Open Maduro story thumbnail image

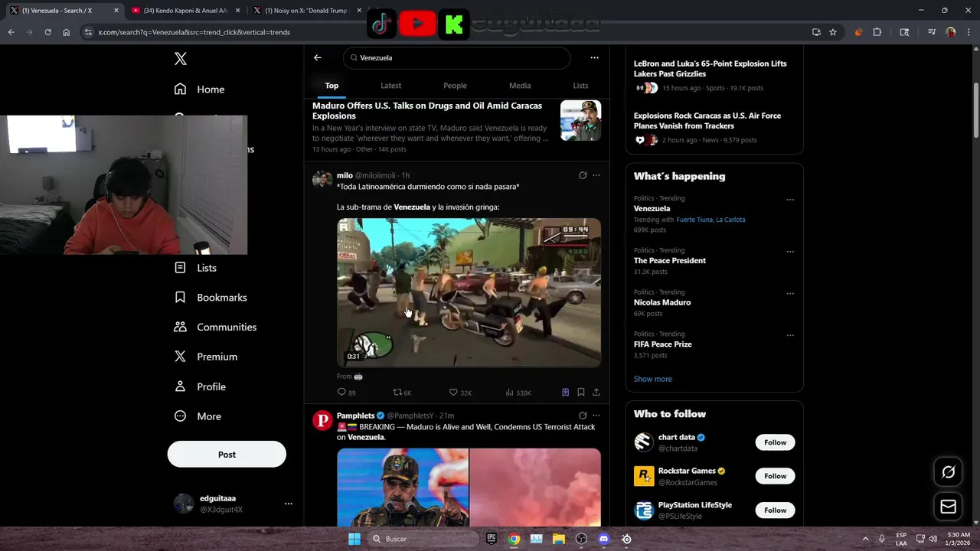(x=580, y=120)
